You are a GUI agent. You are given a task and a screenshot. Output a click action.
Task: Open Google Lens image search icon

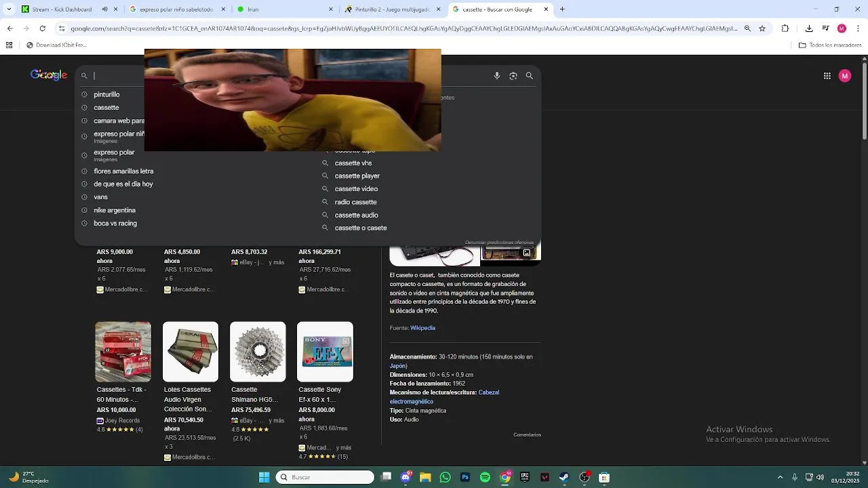click(513, 76)
